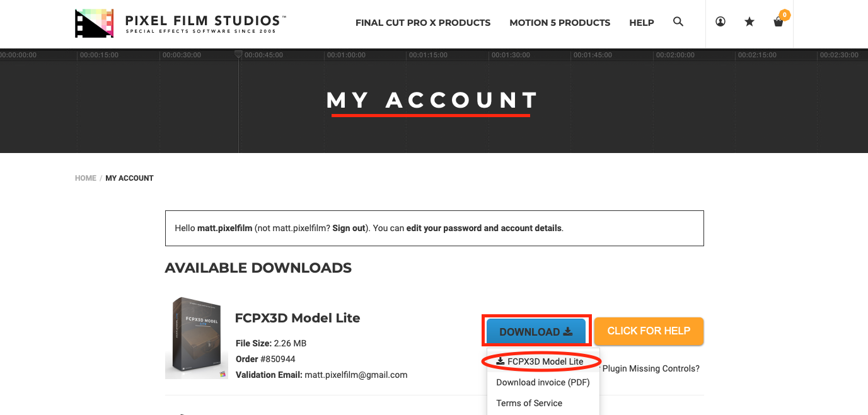Click the orange Click For Help button
This screenshot has height=415, width=868.
point(649,331)
